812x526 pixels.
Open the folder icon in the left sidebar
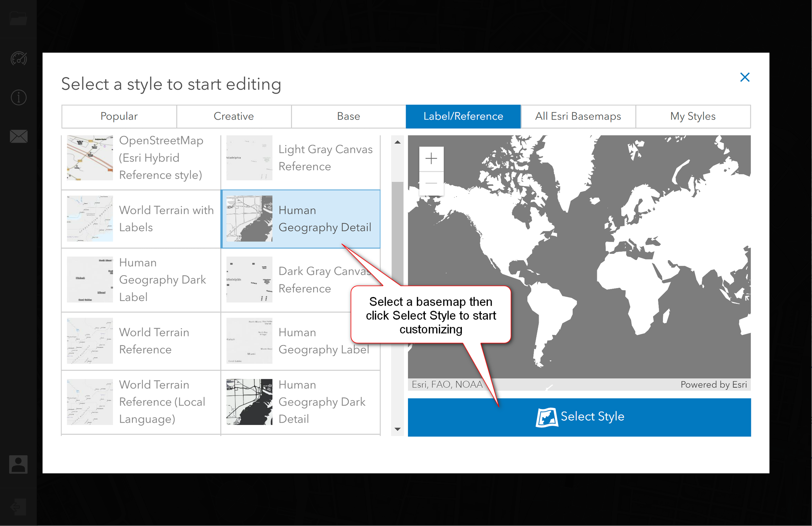click(x=18, y=18)
